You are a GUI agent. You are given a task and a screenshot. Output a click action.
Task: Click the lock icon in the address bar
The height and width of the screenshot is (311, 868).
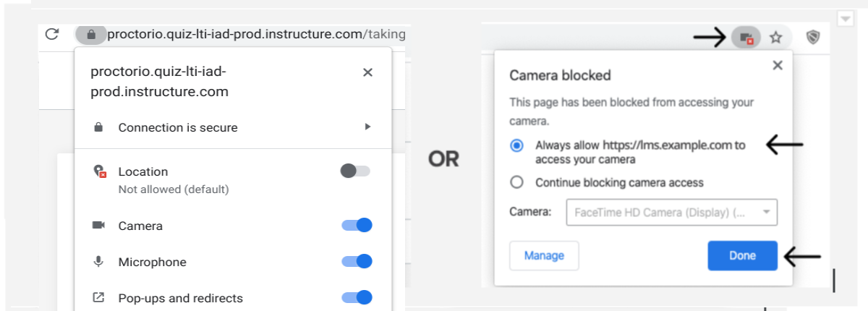[90, 34]
